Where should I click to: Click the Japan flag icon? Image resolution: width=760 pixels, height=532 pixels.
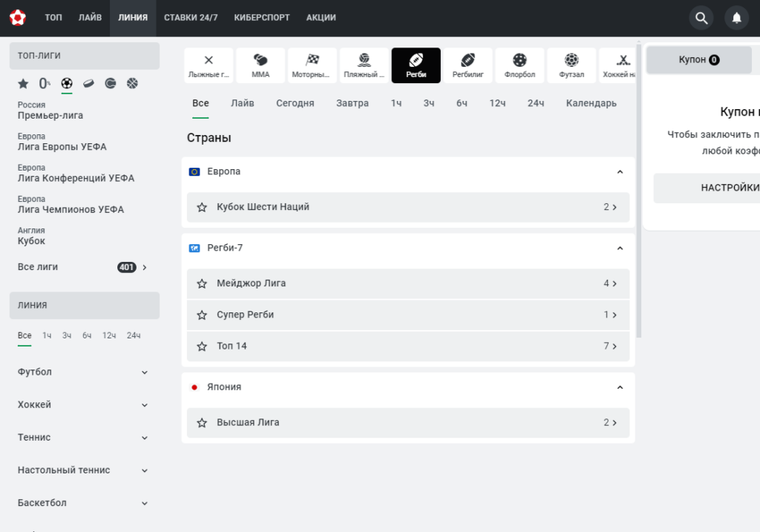tap(194, 387)
